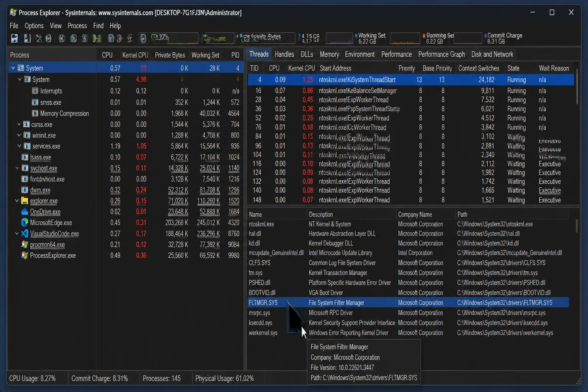Collapse the nested System child node

(20, 80)
